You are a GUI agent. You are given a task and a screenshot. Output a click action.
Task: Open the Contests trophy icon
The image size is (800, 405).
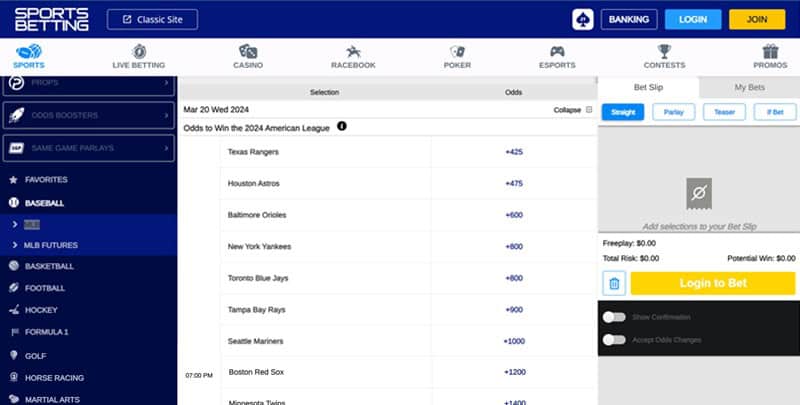[x=664, y=52]
